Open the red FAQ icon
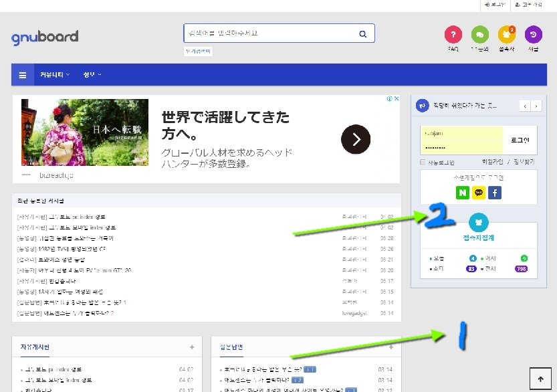This screenshot has height=392, width=557. pyautogui.click(x=453, y=35)
